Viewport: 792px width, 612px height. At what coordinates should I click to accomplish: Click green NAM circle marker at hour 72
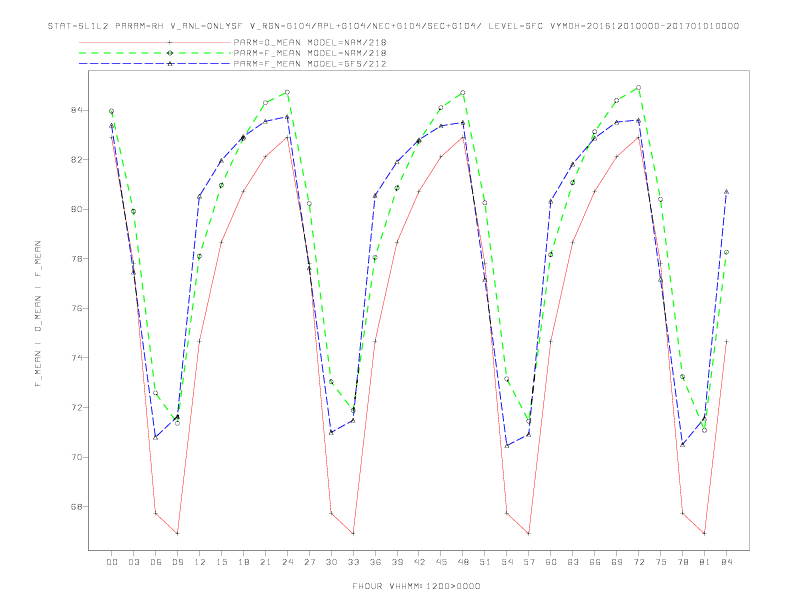(x=638, y=87)
